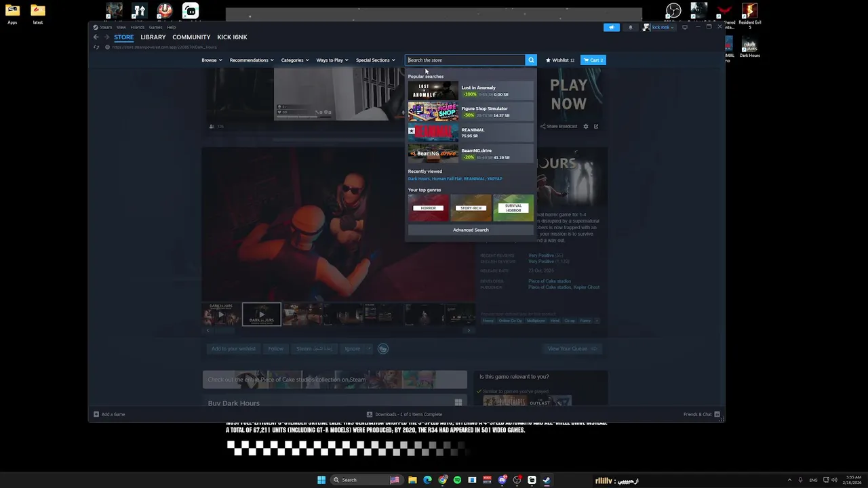Open Steam notifications bell
This screenshot has height=488, width=868.
pyautogui.click(x=630, y=27)
